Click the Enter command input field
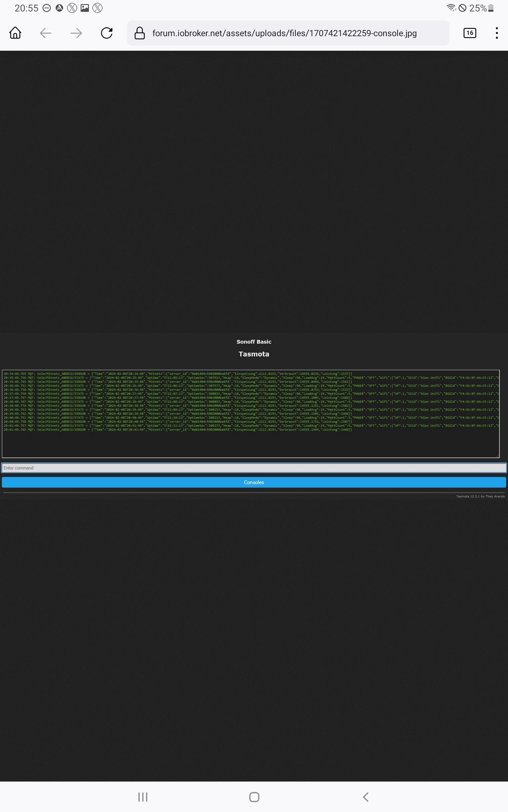Image resolution: width=508 pixels, height=812 pixels. (254, 468)
